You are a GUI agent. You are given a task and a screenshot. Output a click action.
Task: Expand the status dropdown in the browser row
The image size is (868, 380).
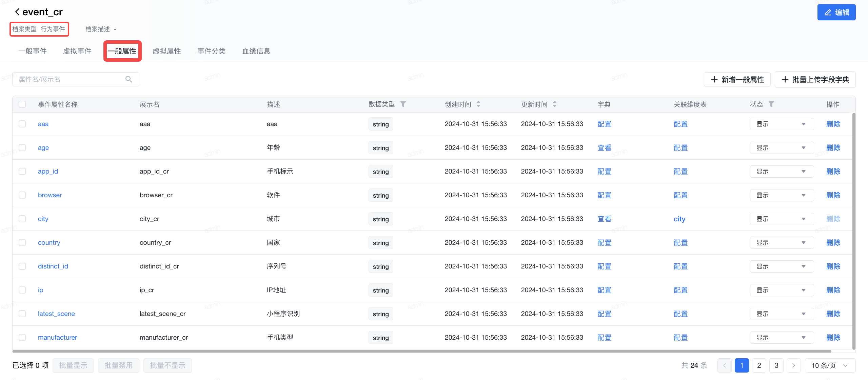782,195
